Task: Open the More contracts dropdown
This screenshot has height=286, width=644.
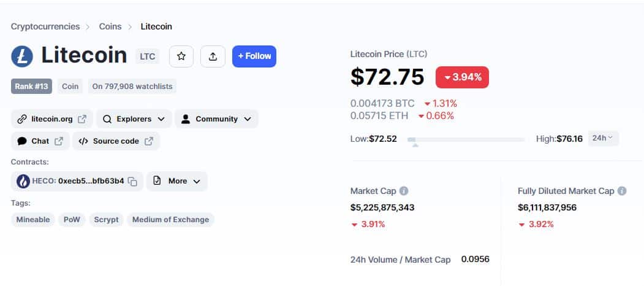Action: click(x=176, y=181)
